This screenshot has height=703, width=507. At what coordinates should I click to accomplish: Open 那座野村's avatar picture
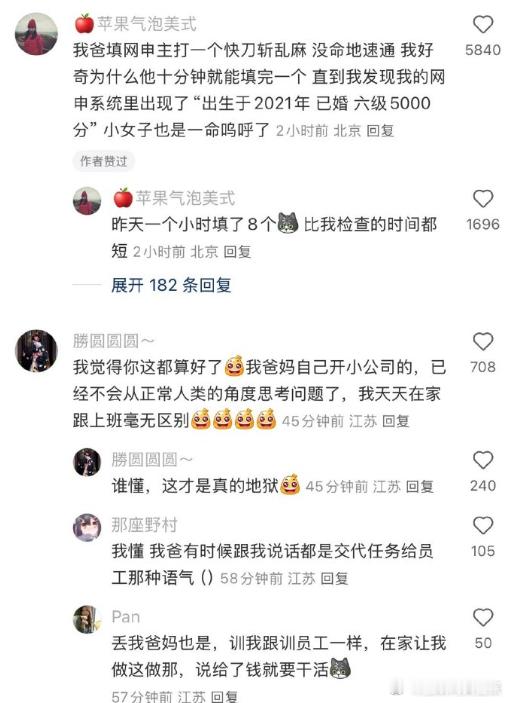point(87,527)
